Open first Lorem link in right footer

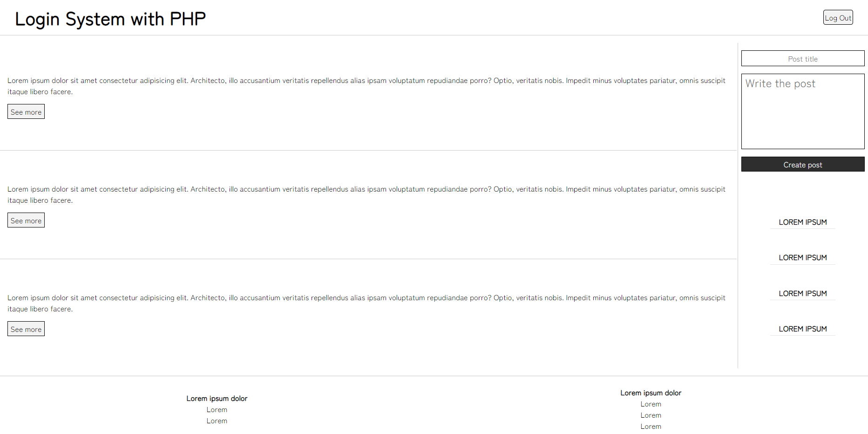[x=651, y=404]
